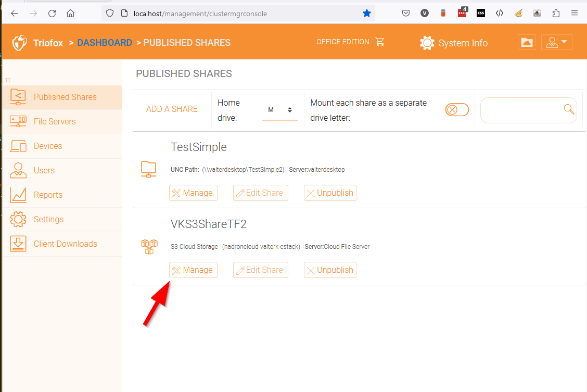
Task: Open the Reports section
Action: tap(62, 195)
